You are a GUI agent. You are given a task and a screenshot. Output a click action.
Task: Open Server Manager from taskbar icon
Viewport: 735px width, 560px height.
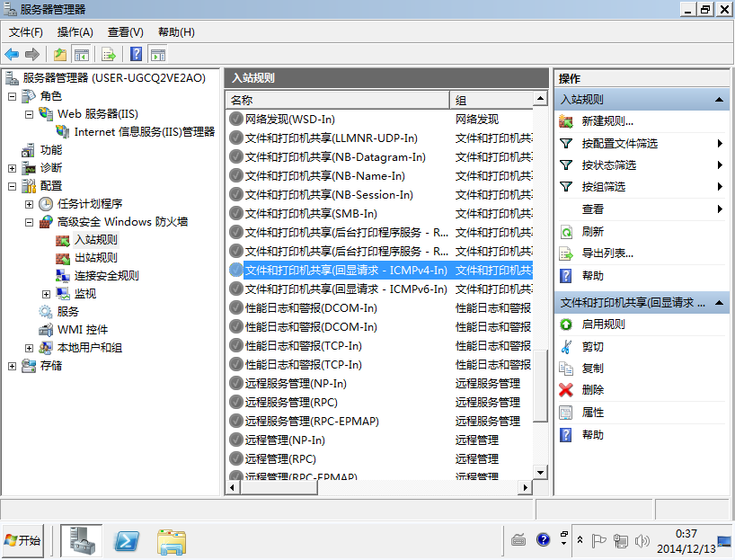82,540
